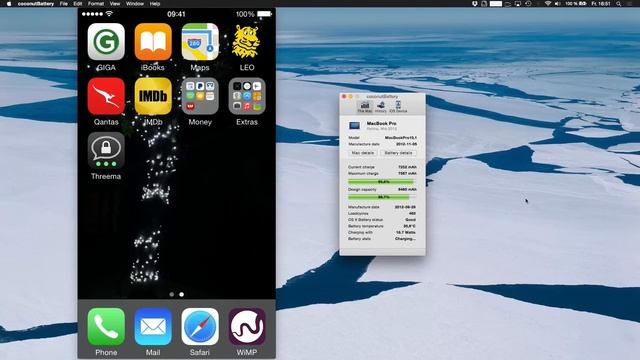Screen dimensions: 640x360
Task: Click the Mac battery percentage indicator
Action: (576, 4)
